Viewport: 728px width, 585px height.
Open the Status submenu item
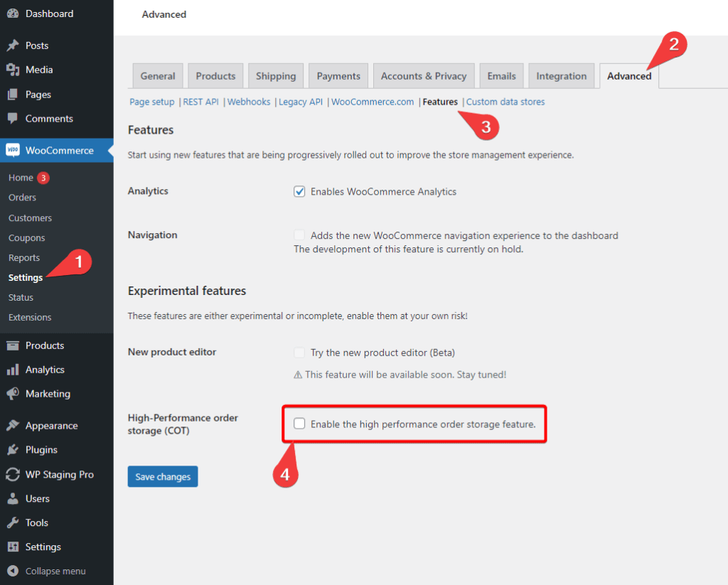[x=21, y=297]
